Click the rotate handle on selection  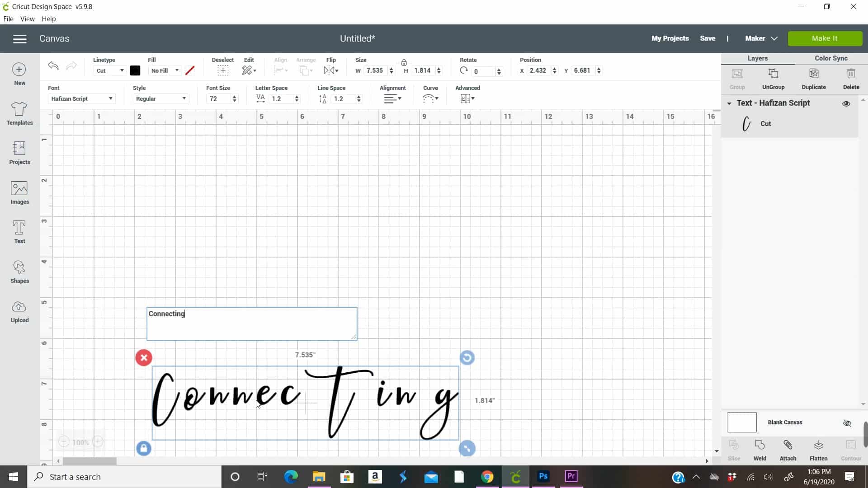click(x=467, y=358)
